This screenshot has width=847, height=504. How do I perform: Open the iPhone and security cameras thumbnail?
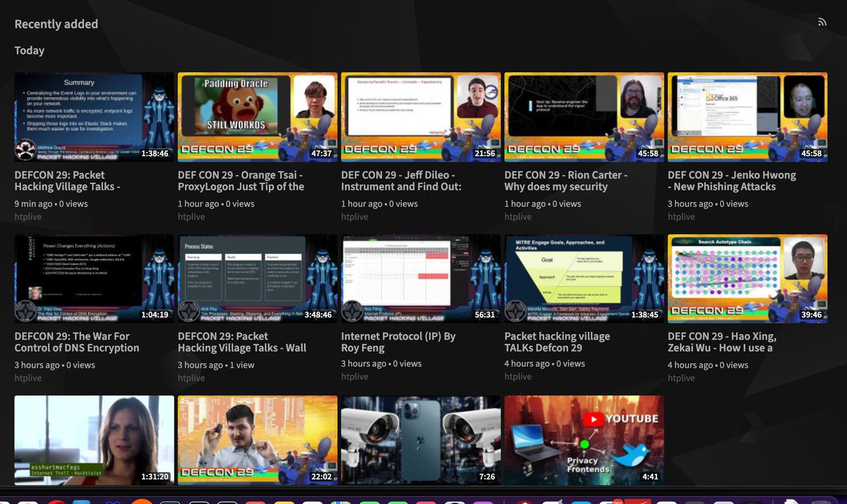pyautogui.click(x=421, y=440)
